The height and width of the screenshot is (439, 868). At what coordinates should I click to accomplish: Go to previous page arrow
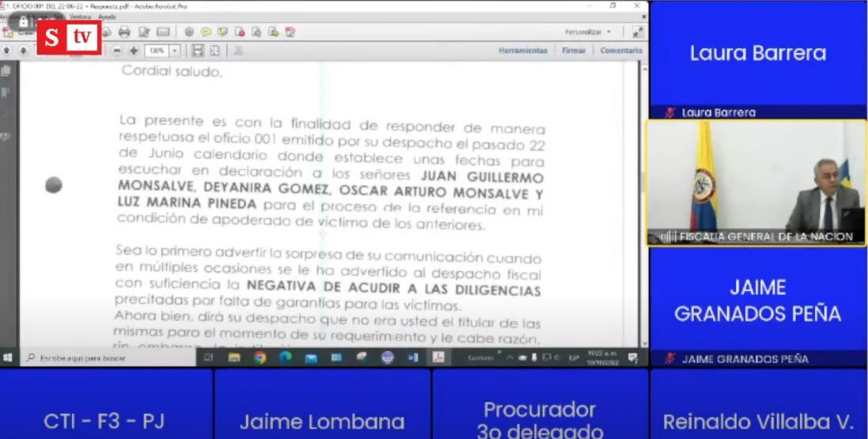[x=6, y=51]
